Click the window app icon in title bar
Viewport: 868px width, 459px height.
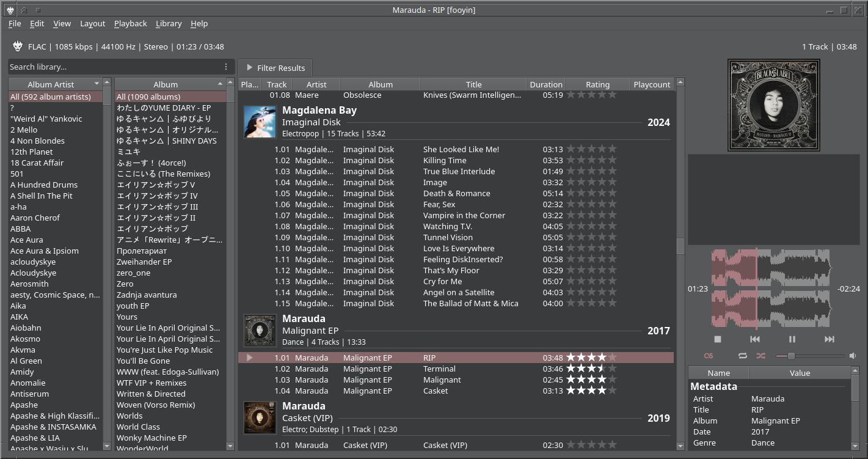click(x=10, y=10)
